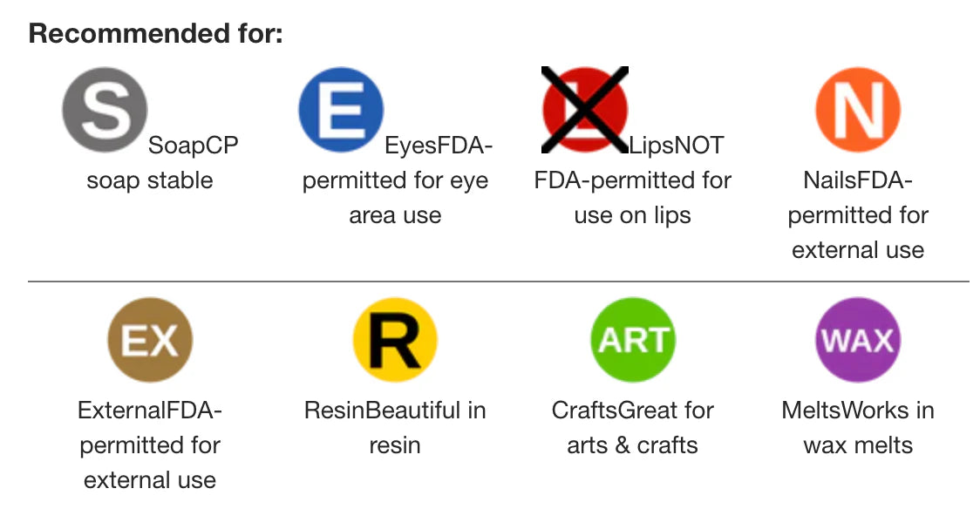Click 'permitted for eye area use' description
The width and height of the screenshot is (980, 509).
[x=395, y=198]
